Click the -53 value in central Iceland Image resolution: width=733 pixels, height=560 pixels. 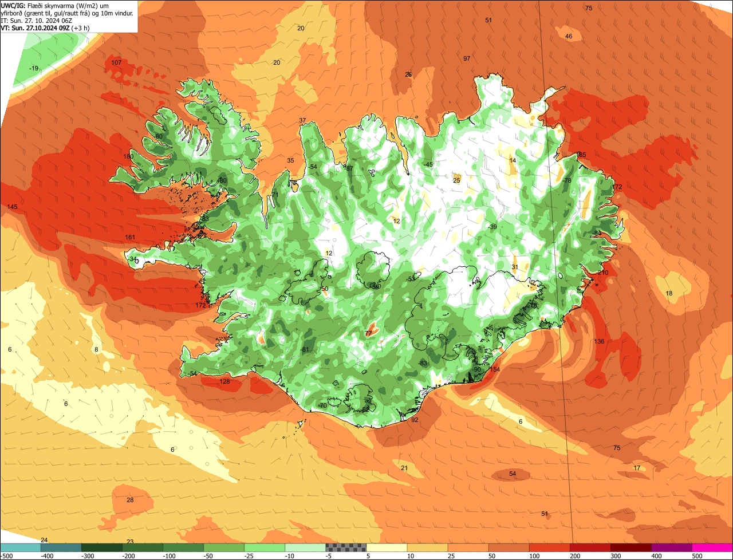(x=410, y=279)
